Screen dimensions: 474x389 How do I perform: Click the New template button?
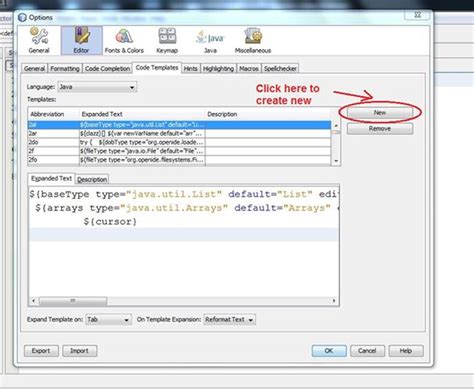(x=380, y=113)
